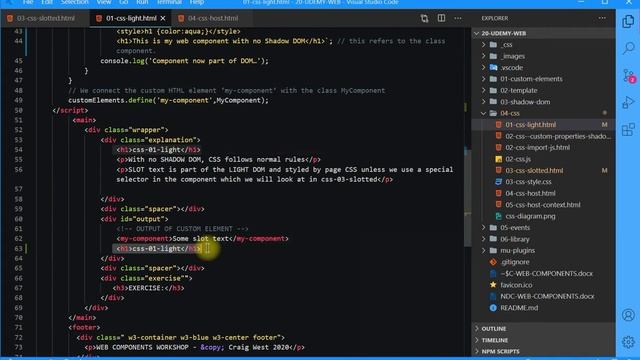The image size is (640, 360).
Task: Expand the 03-shadow-dom folder
Action: pos(484,102)
